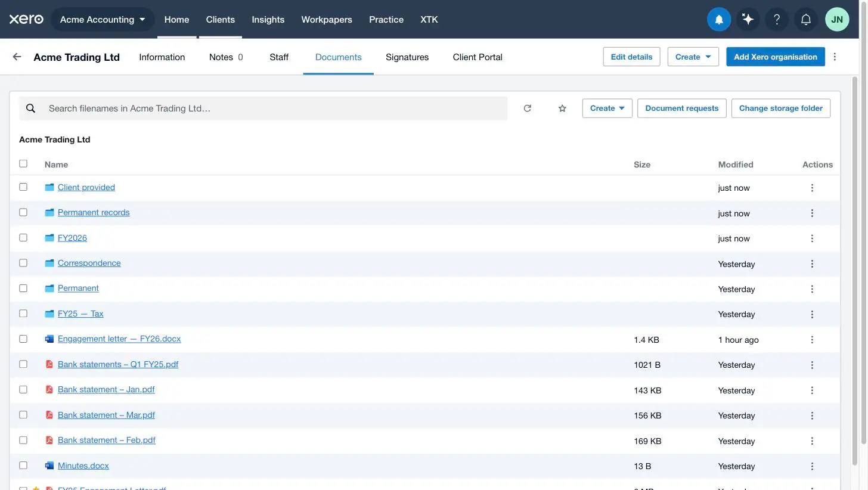This screenshot has height=490, width=868.
Task: Go back using the left arrow
Action: pyautogui.click(x=17, y=57)
